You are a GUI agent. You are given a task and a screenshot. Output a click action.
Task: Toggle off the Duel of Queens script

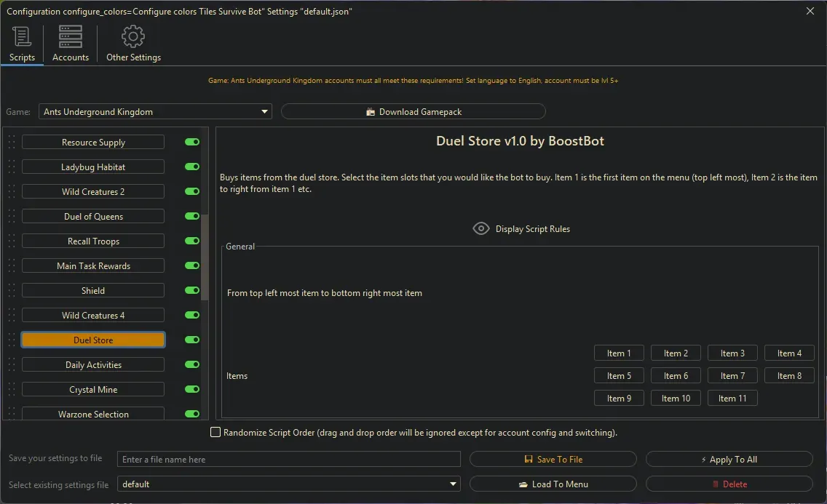pyautogui.click(x=192, y=217)
